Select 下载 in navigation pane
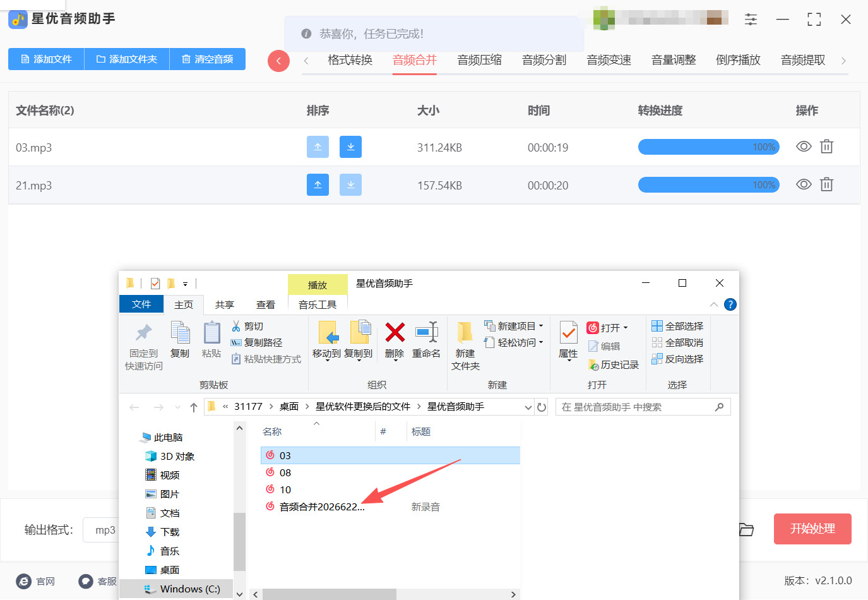Image resolution: width=868 pixels, height=600 pixels. (x=162, y=532)
